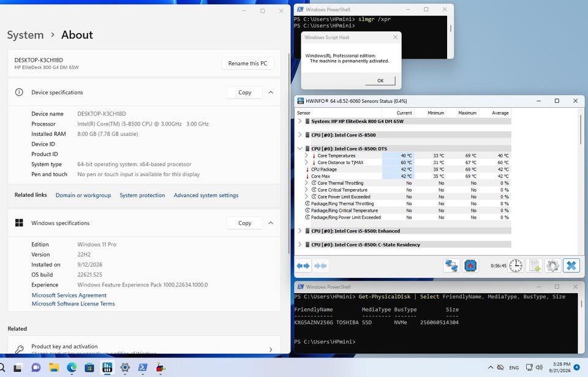Click the Average column header in HWiNFO

(495, 113)
